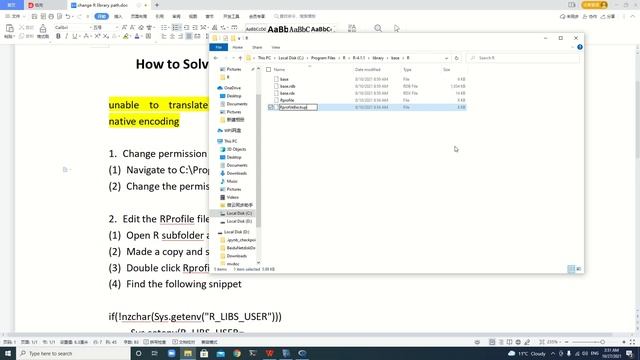Click the Back arrow in File Explorer
640x360 pixels.
(216, 58)
